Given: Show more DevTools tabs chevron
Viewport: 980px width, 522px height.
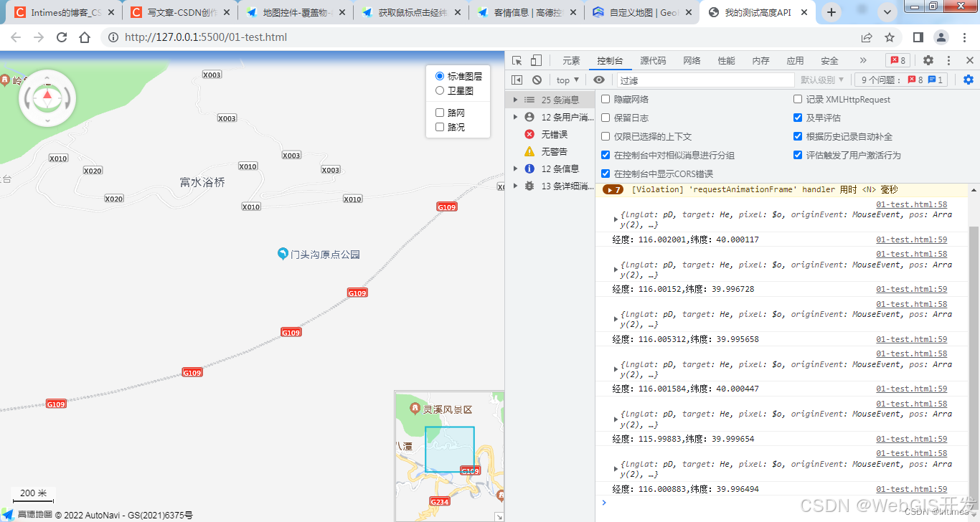Looking at the screenshot, I should coord(863,60).
